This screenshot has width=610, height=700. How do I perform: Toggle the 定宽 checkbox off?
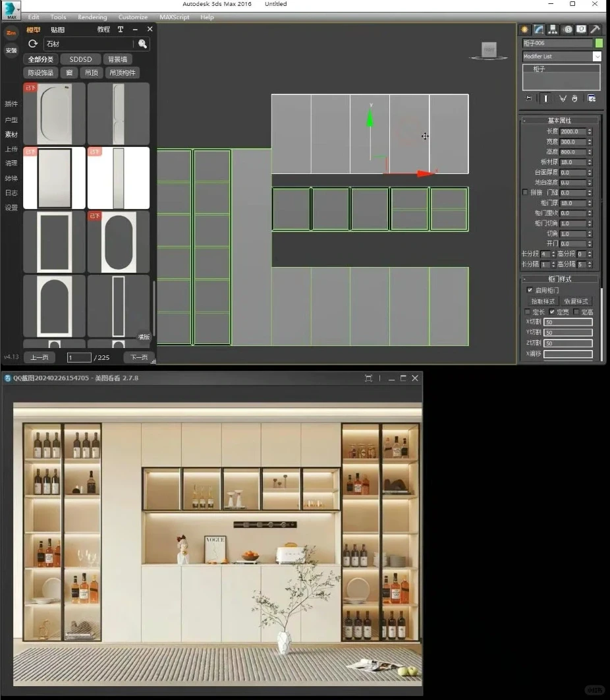pos(552,311)
